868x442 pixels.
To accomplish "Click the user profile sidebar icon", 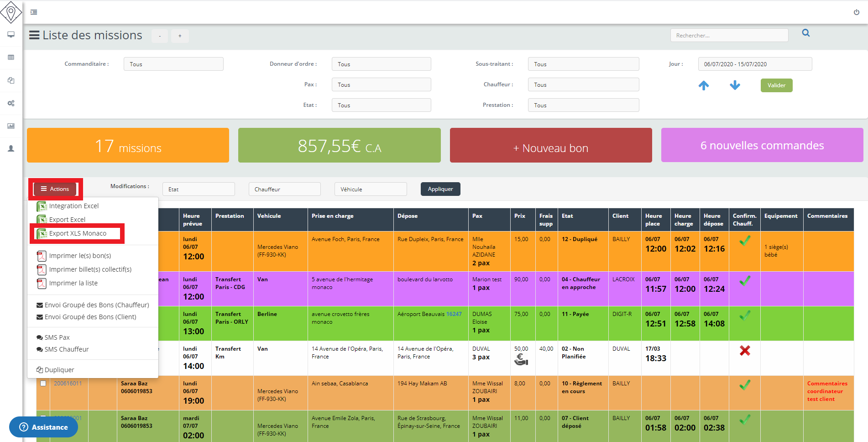I will pos(11,149).
